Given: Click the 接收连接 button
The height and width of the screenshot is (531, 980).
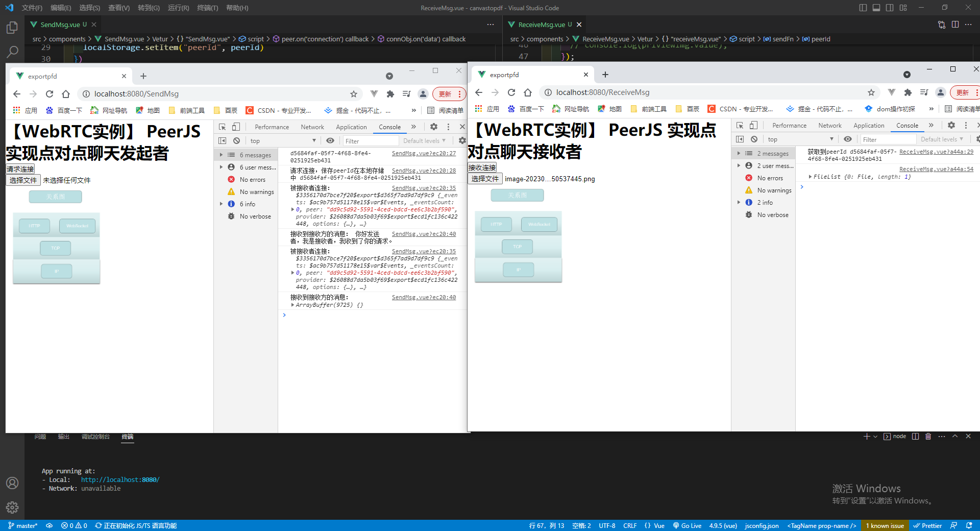Looking at the screenshot, I should pyautogui.click(x=482, y=167).
